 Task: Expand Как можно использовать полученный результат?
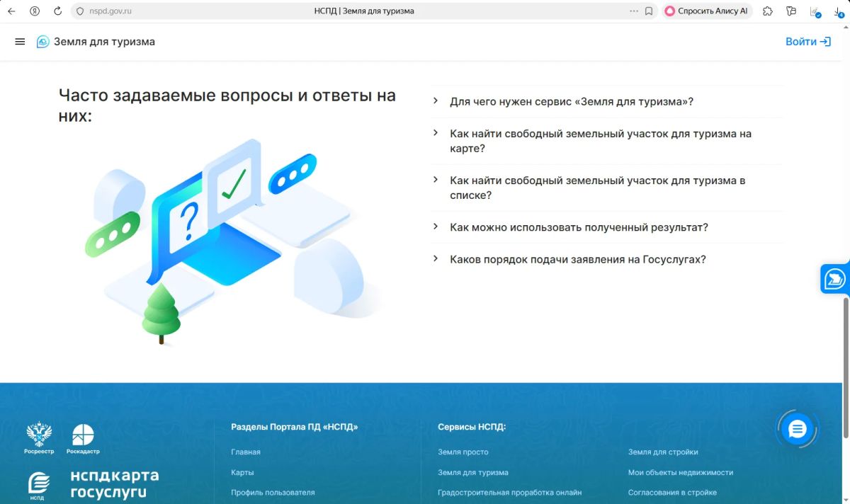pyautogui.click(x=608, y=227)
